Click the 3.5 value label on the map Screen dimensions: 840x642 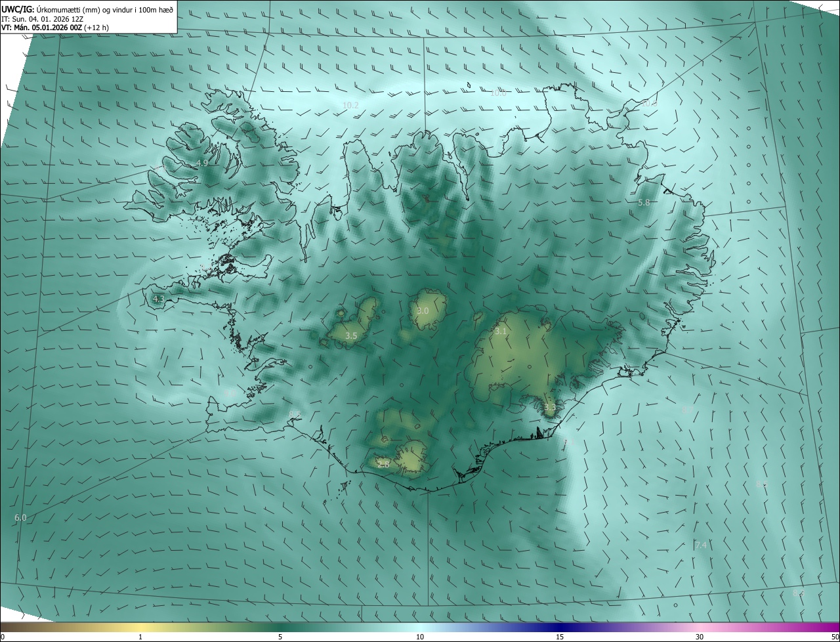(351, 335)
